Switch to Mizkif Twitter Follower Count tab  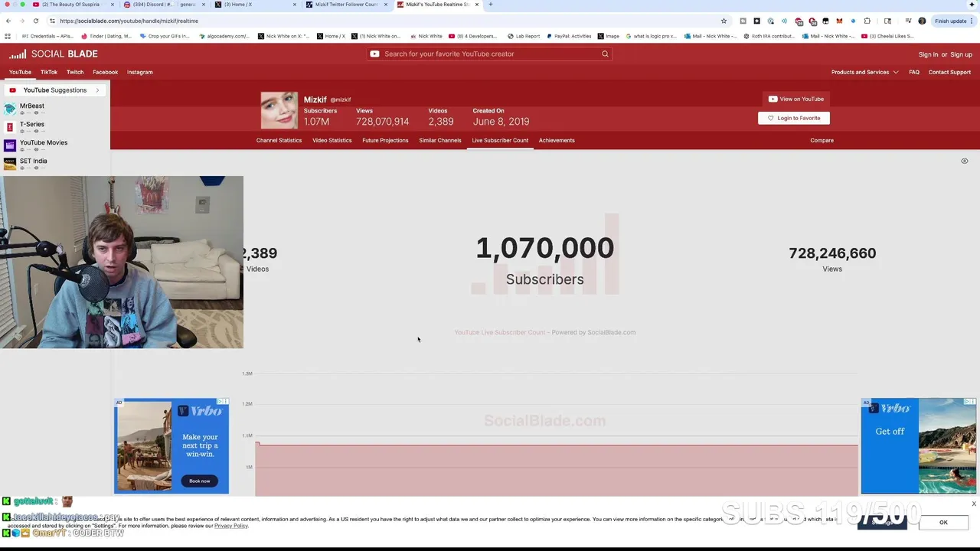coord(347,5)
